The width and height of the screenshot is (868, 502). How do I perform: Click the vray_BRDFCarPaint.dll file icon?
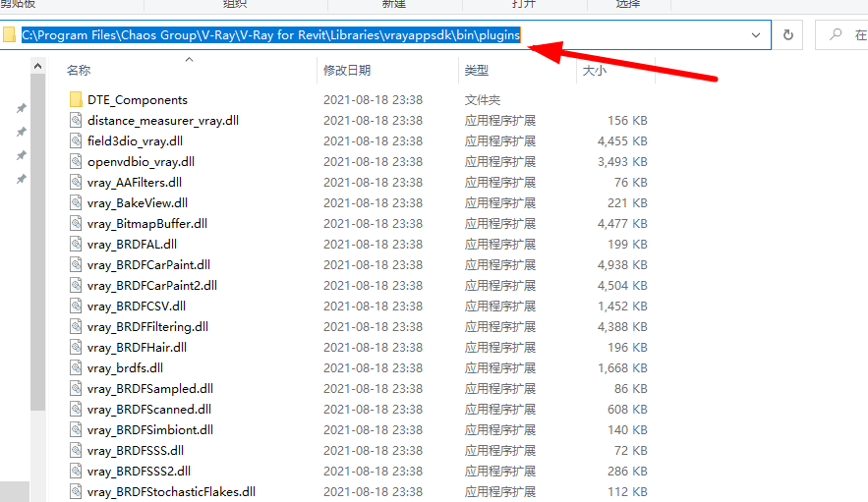77,264
